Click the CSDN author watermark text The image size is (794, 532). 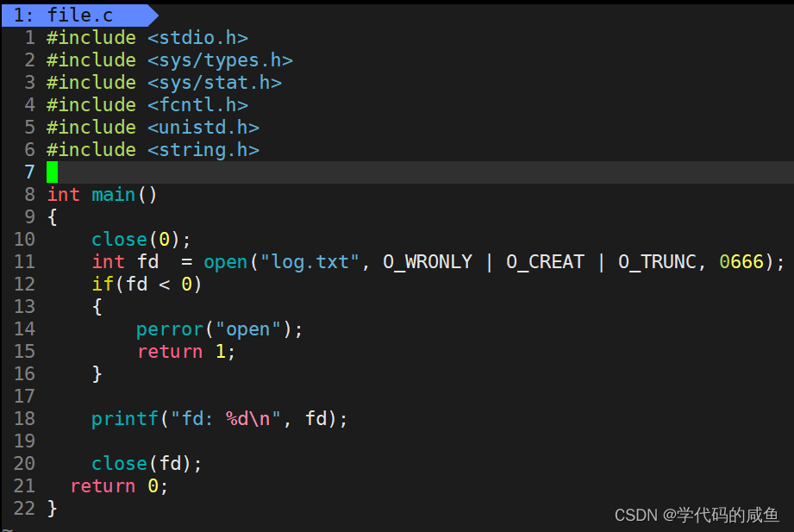[697, 515]
